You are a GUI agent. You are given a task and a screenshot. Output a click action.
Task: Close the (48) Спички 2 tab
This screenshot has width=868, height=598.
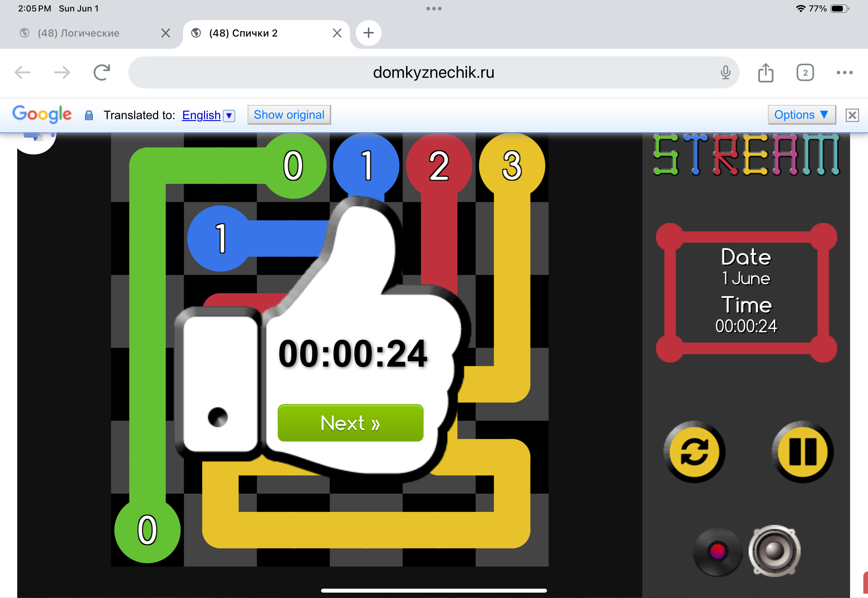click(337, 33)
